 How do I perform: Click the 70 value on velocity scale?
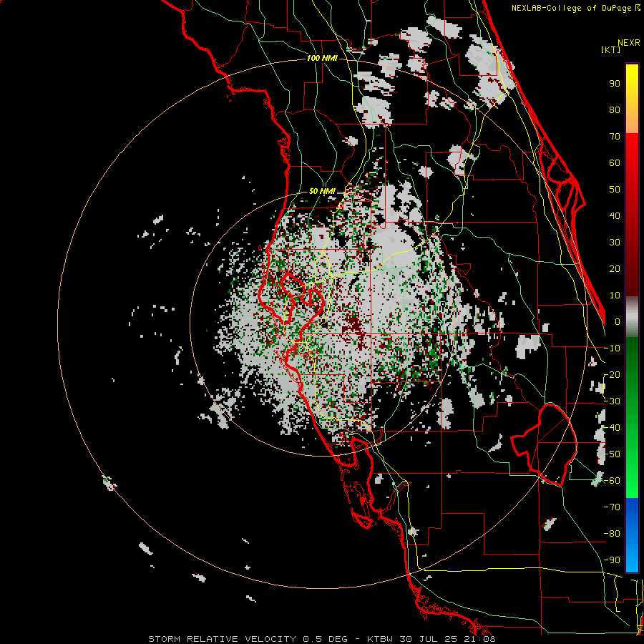pyautogui.click(x=615, y=137)
